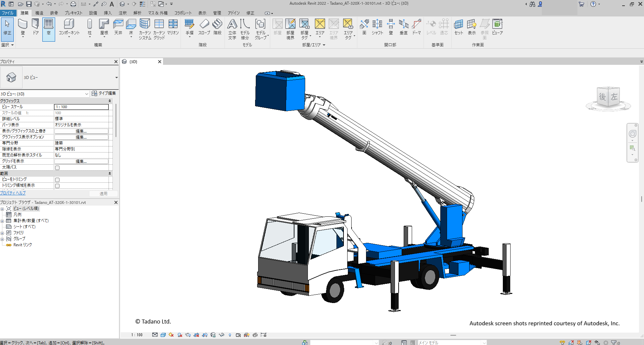Click the タイプ編集 button
This screenshot has width=644, height=345.
(x=104, y=93)
